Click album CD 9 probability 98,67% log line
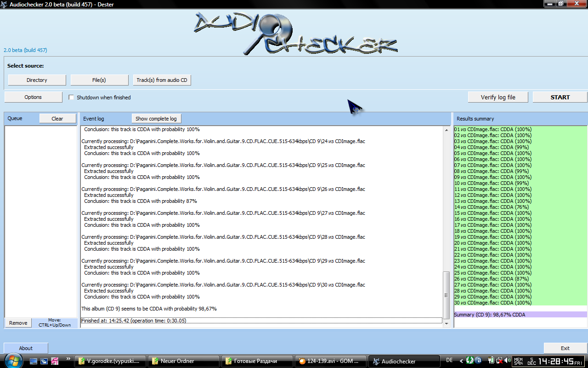Image resolution: width=588 pixels, height=368 pixels. point(149,309)
